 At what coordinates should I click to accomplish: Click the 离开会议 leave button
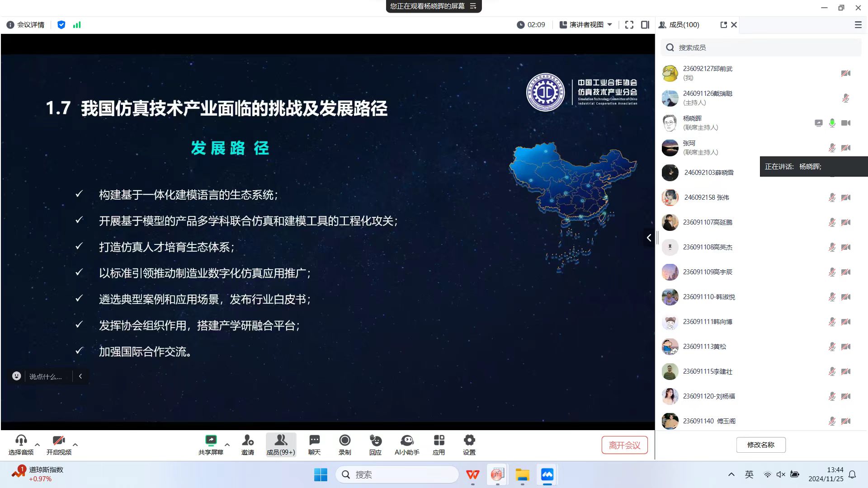click(x=624, y=445)
